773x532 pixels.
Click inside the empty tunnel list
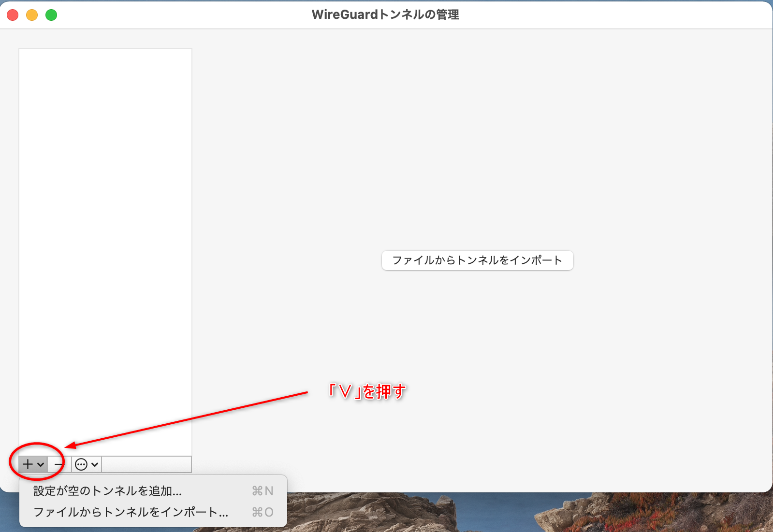105,251
